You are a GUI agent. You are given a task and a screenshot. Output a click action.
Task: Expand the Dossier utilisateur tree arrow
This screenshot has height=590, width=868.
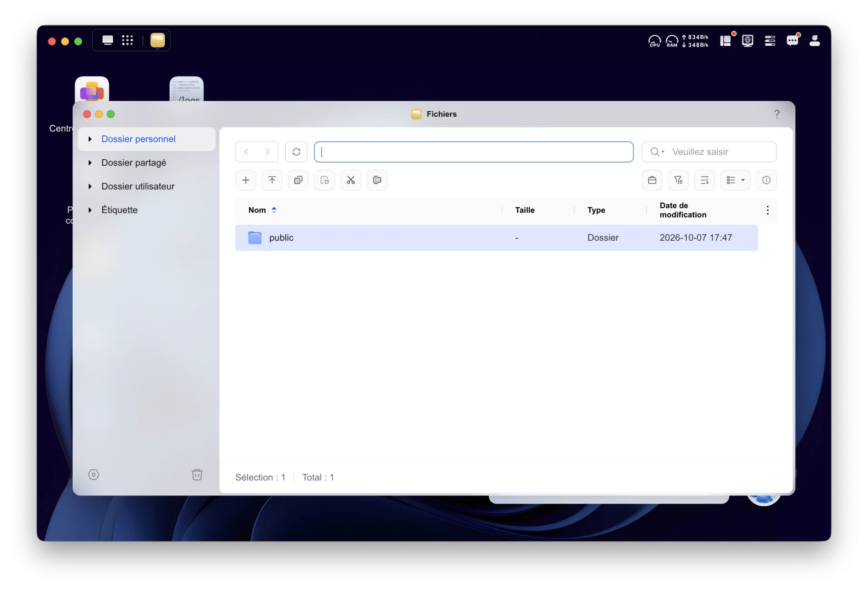coord(90,186)
